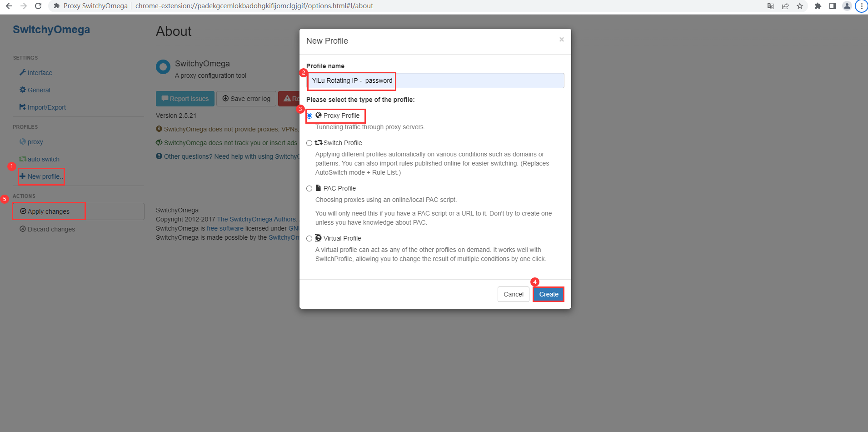Image resolution: width=868 pixels, height=432 pixels.
Task: Select the Switch Profile radio button
Action: pos(309,143)
